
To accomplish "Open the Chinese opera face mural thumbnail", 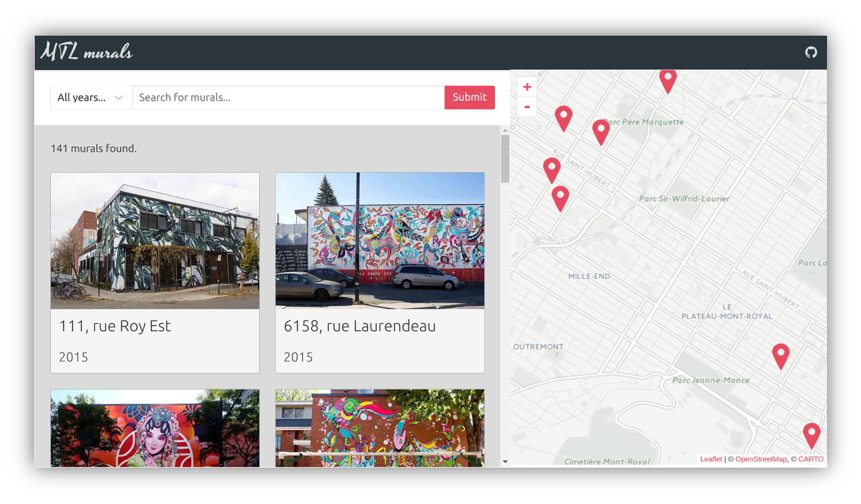I will click(x=155, y=428).
